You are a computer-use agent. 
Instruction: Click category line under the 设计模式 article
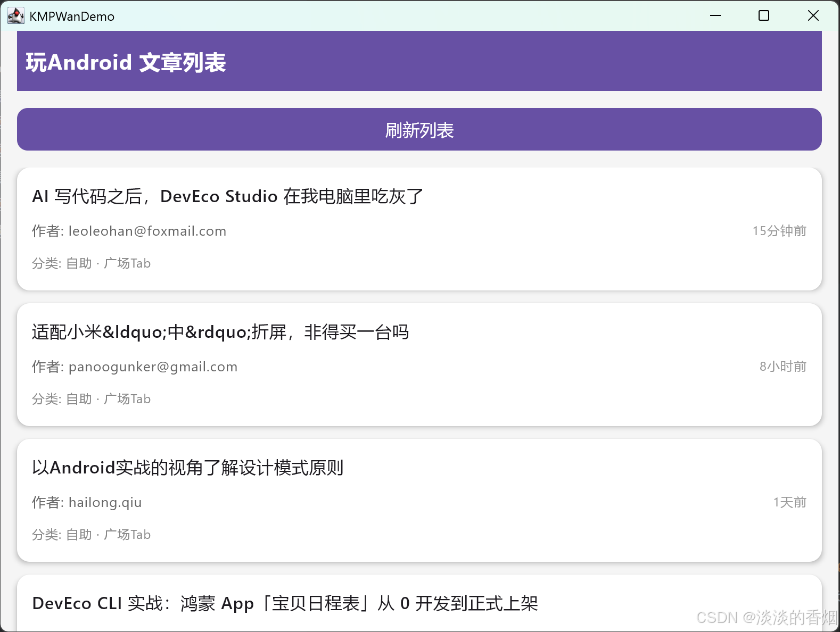(x=92, y=535)
